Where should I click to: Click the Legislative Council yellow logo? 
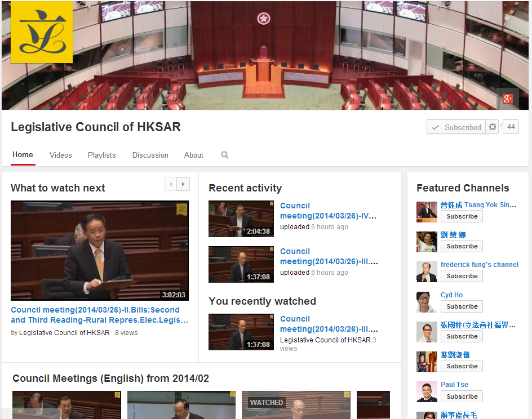[42, 32]
